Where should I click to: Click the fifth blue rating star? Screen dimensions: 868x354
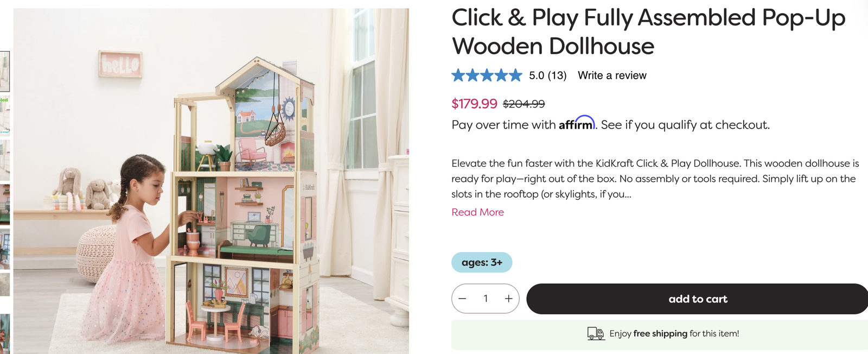point(515,75)
